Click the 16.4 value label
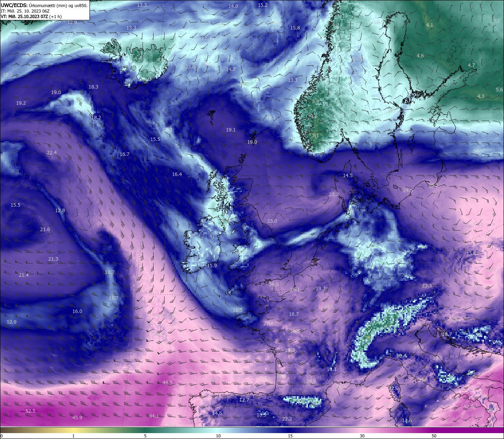 pos(177,174)
